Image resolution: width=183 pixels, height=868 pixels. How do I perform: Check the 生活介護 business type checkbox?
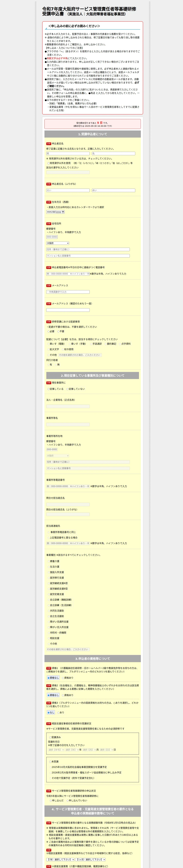click(x=49, y=567)
